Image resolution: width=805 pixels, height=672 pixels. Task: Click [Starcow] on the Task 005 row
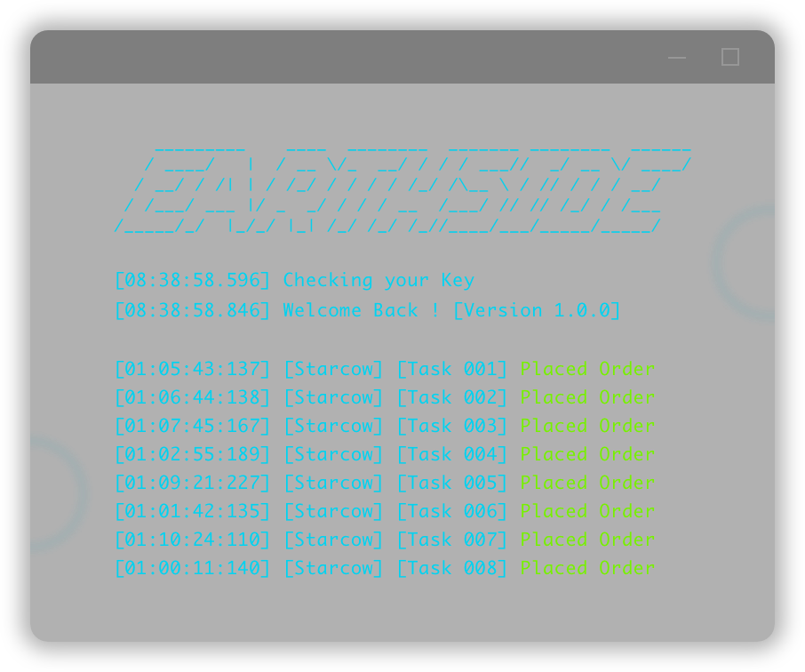(334, 483)
